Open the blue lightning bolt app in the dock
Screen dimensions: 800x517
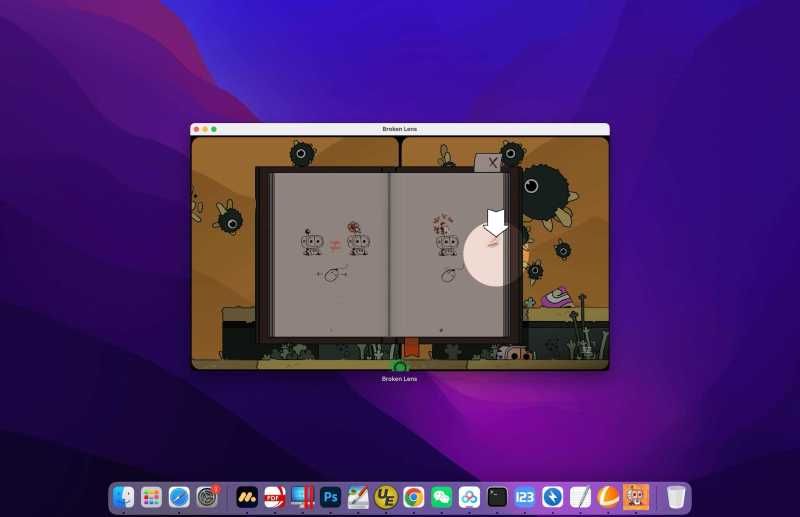[553, 497]
